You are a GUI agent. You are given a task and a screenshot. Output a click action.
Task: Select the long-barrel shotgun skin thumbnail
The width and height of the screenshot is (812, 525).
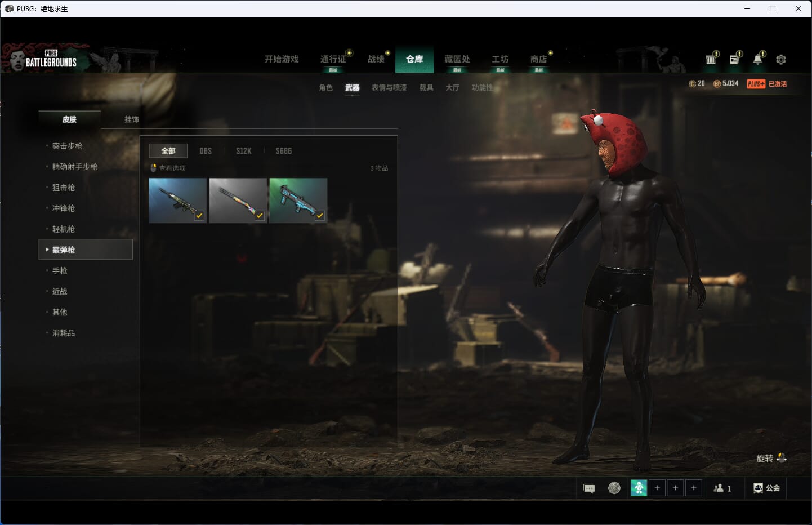tap(238, 201)
